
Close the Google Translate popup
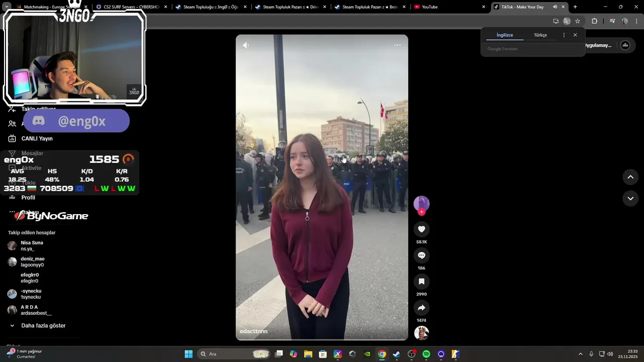pyautogui.click(x=575, y=35)
